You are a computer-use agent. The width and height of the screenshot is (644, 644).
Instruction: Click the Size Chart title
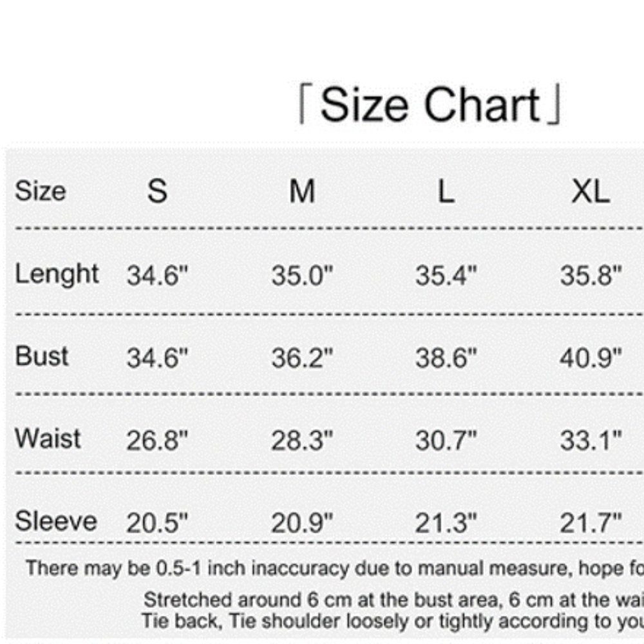[429, 104]
